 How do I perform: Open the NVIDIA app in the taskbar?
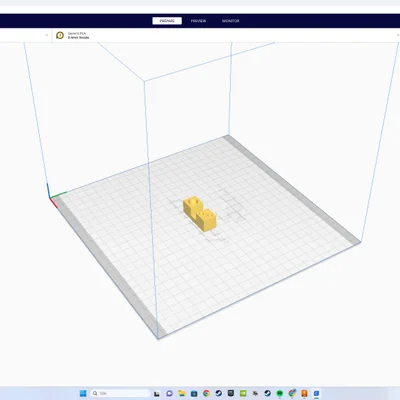[x=243, y=393]
